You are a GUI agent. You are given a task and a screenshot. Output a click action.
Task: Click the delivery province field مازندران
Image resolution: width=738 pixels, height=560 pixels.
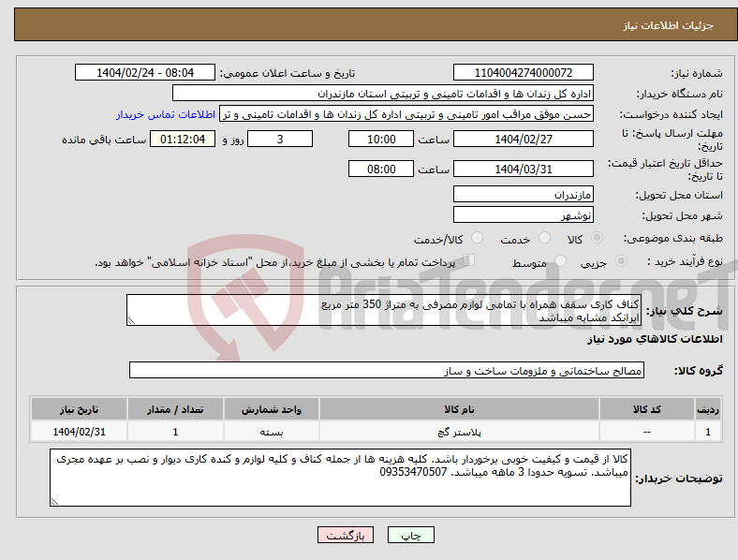523,195
